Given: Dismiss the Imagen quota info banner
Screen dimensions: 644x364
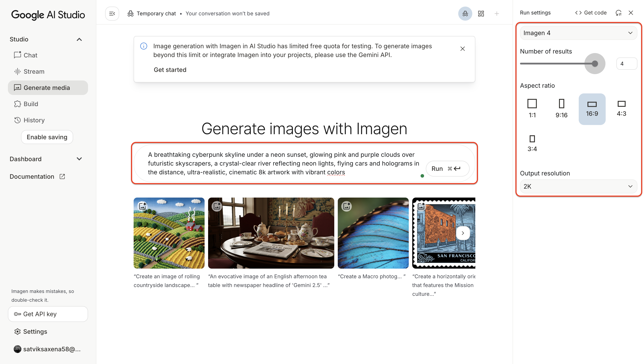Looking at the screenshot, I should tap(462, 49).
